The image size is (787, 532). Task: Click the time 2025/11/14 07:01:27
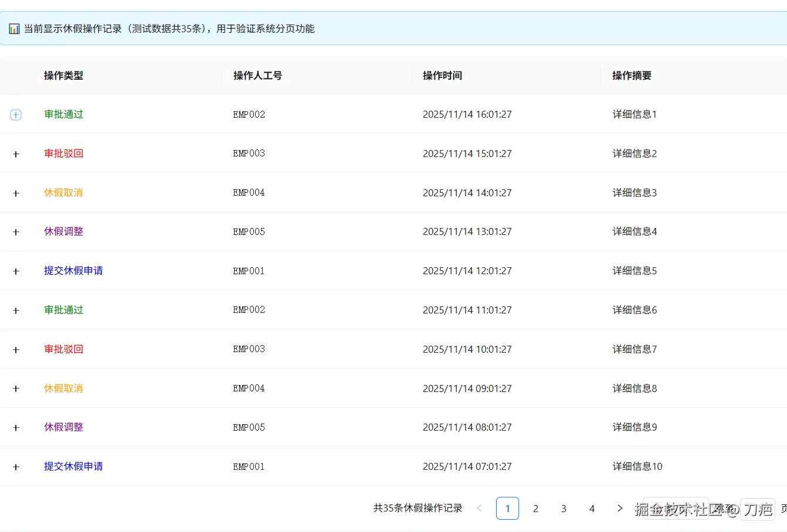click(467, 466)
